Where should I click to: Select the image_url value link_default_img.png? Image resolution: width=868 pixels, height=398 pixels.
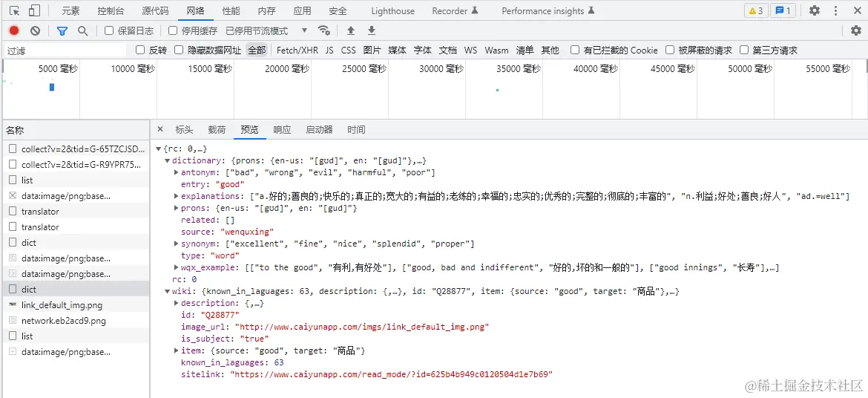362,327
